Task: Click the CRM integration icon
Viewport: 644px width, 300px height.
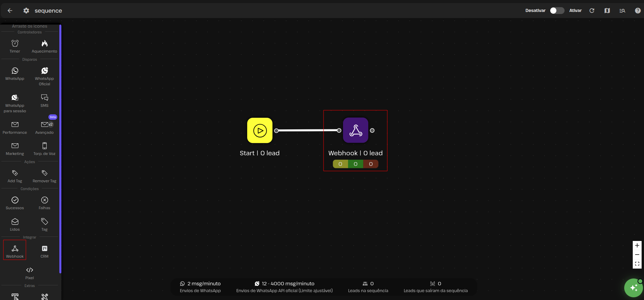Action: point(44,249)
